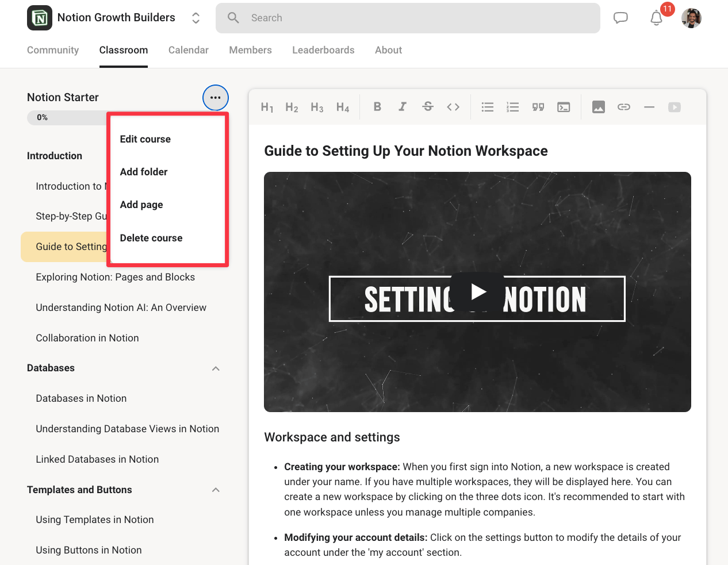Toggle bold text formatting
The width and height of the screenshot is (728, 565).
[x=377, y=107]
